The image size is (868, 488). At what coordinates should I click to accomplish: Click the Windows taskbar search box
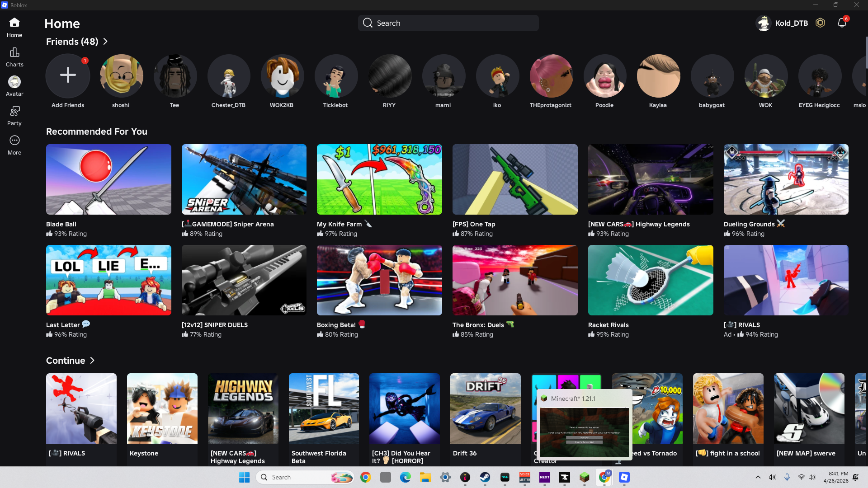tap(306, 477)
